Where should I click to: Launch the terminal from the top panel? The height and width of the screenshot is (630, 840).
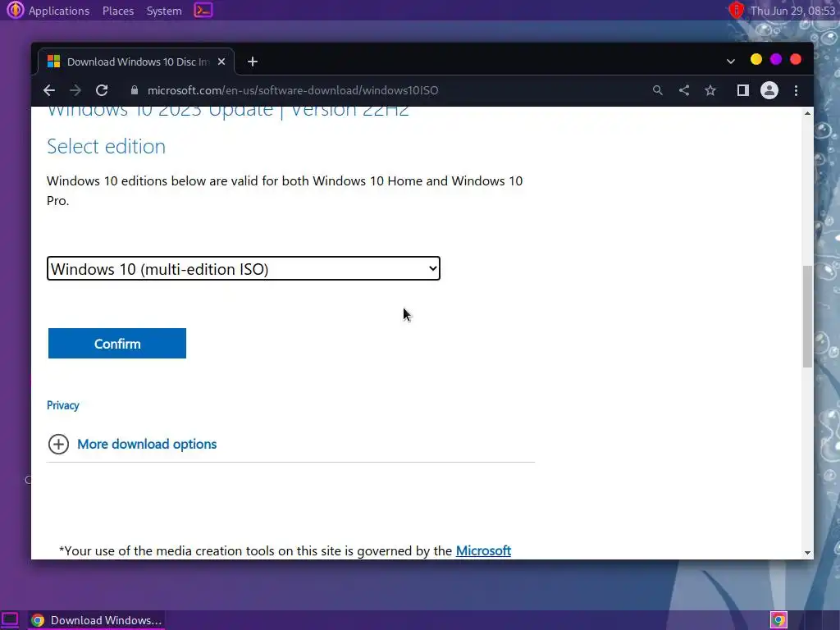203,10
